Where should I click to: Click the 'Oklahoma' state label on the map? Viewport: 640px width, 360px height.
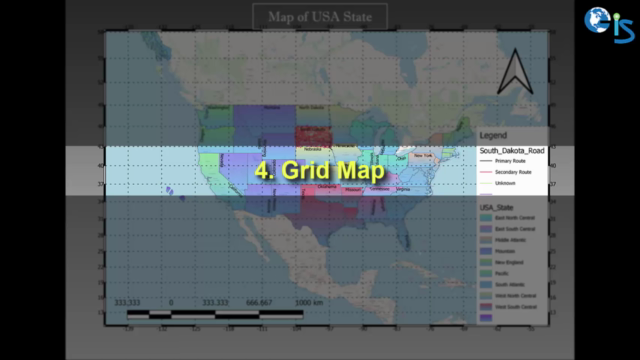(x=327, y=187)
